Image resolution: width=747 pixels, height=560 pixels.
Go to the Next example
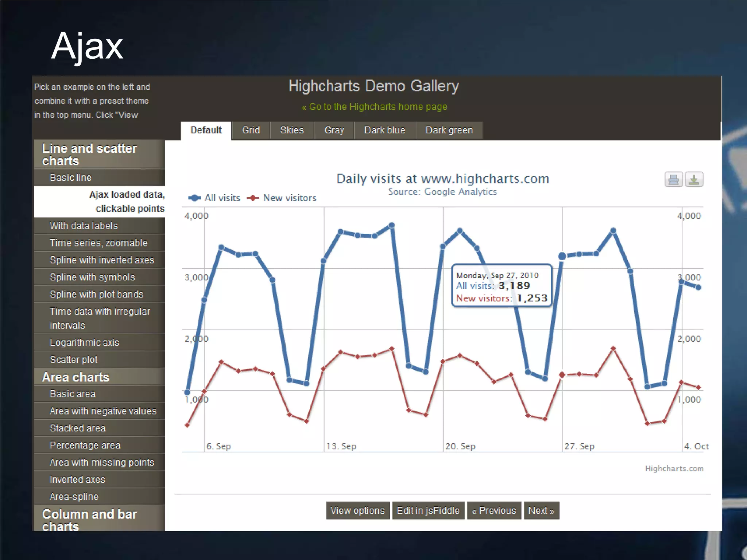click(x=541, y=510)
